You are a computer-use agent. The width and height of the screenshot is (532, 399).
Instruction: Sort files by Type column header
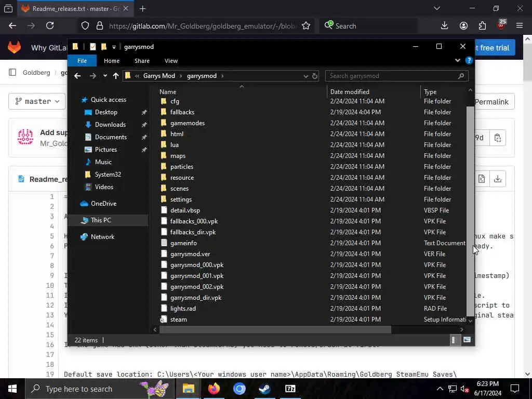(430, 91)
